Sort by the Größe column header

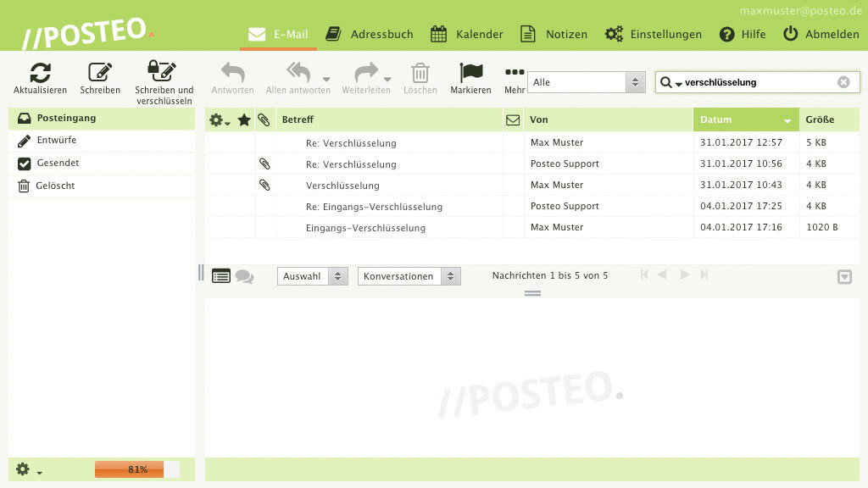pos(829,119)
